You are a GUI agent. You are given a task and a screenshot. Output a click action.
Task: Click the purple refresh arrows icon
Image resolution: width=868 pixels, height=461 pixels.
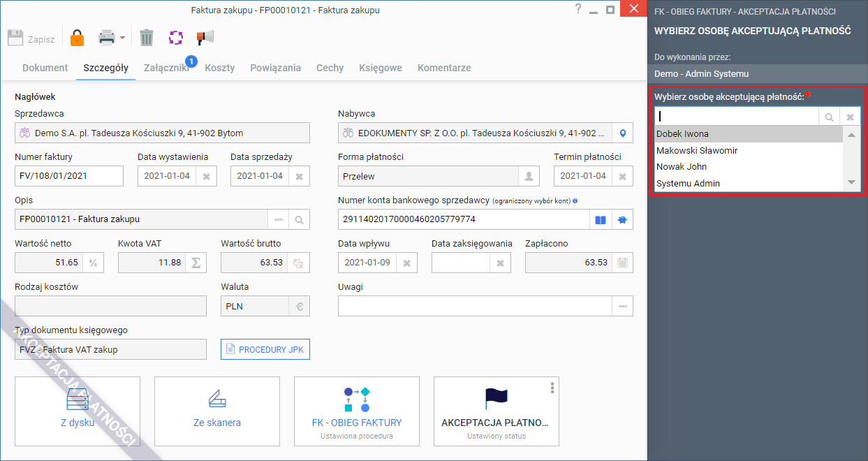coord(175,38)
